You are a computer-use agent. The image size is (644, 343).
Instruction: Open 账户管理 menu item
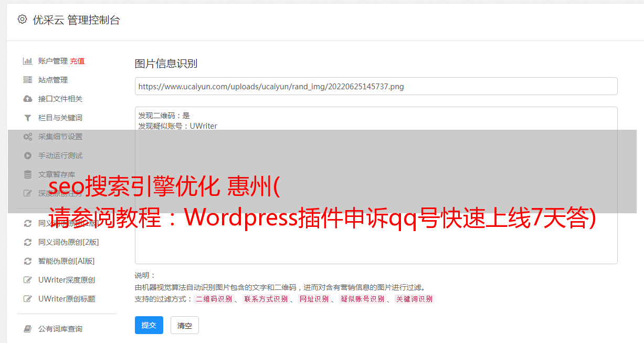click(x=53, y=61)
